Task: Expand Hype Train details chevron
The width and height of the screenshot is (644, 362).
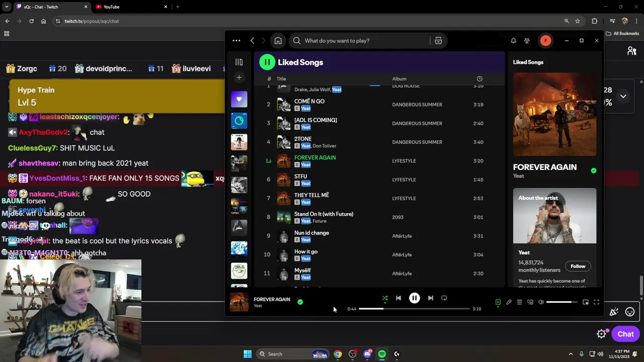Action: tap(623, 96)
